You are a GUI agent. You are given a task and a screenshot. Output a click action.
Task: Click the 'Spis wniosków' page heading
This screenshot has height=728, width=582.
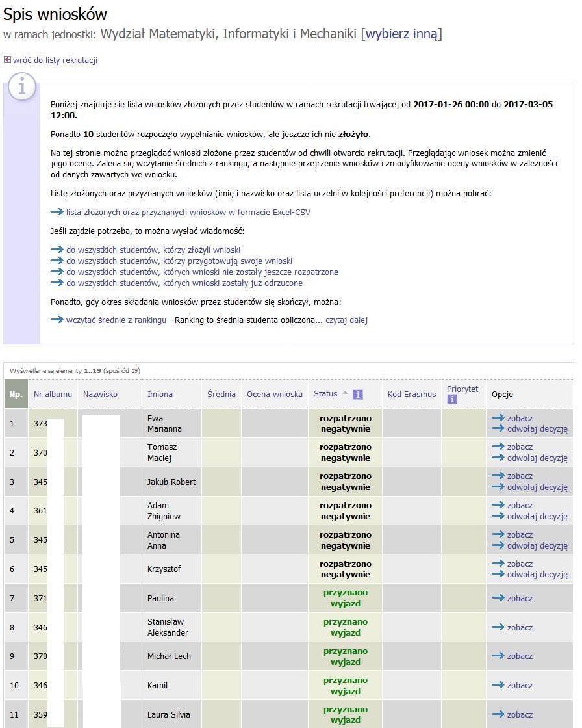pos(55,14)
